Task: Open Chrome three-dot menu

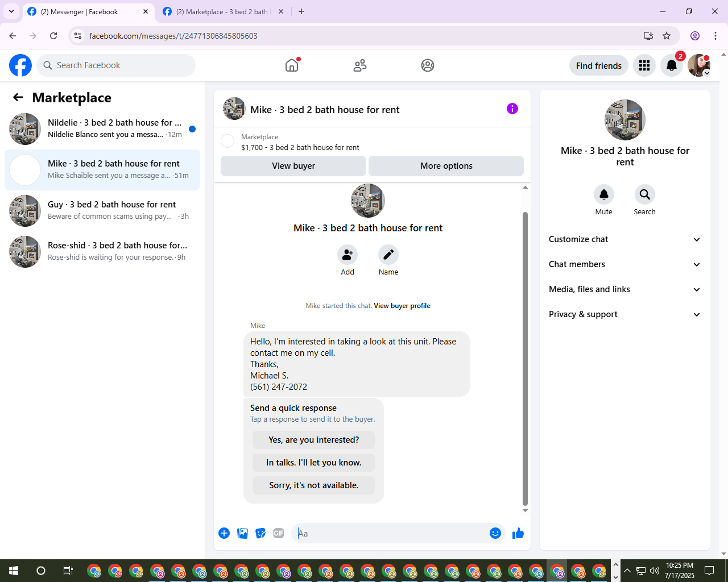Action: 715,36
